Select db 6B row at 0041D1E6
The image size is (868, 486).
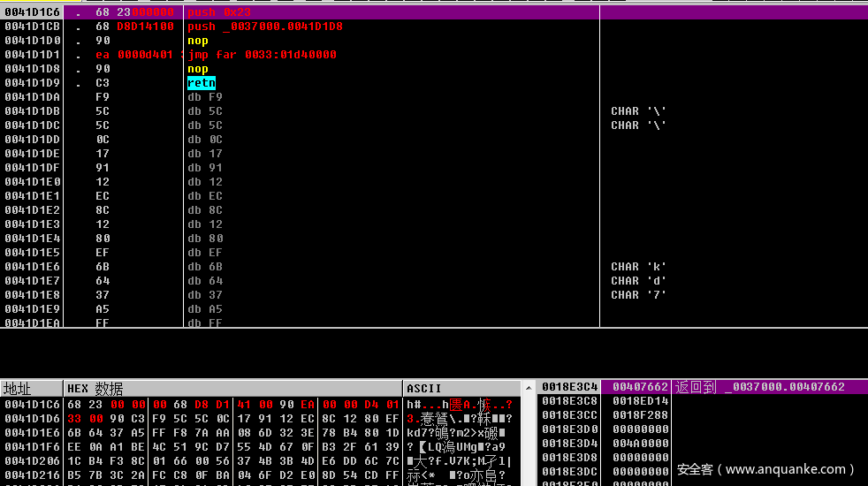coord(205,267)
